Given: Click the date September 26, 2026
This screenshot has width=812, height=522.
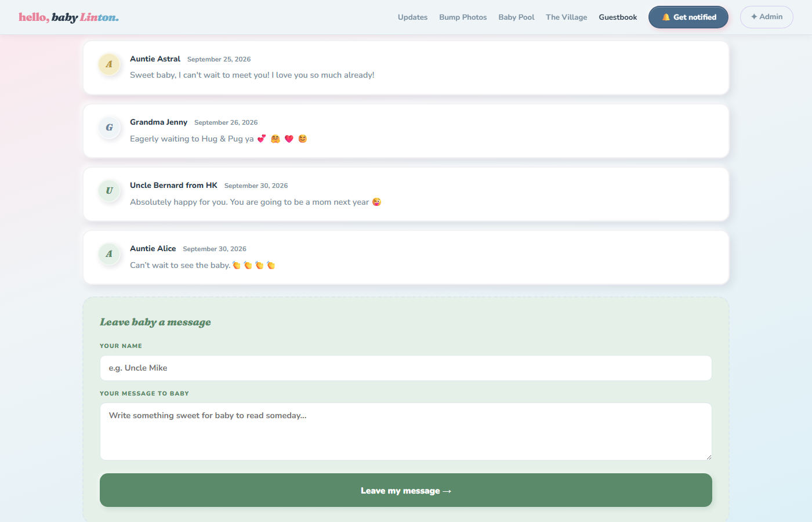Looking at the screenshot, I should [226, 122].
